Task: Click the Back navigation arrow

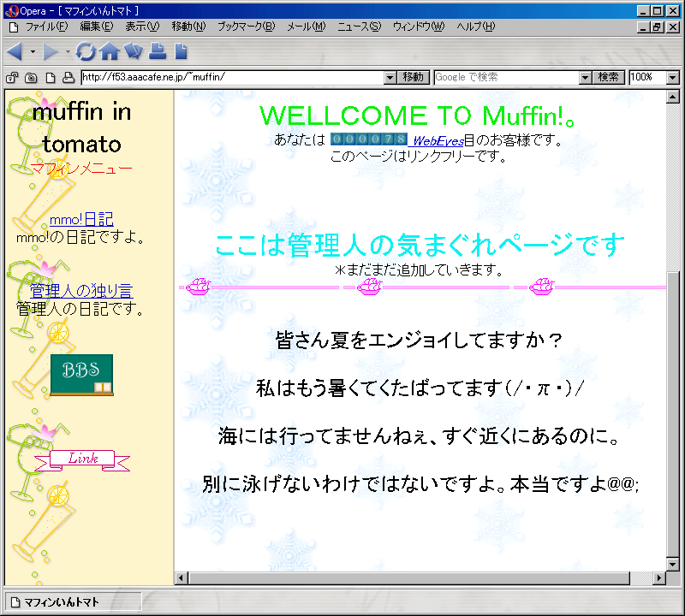Action: click(15, 51)
